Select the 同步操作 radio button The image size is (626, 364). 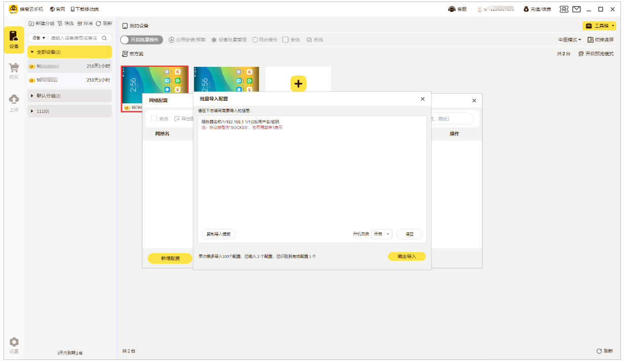(255, 40)
